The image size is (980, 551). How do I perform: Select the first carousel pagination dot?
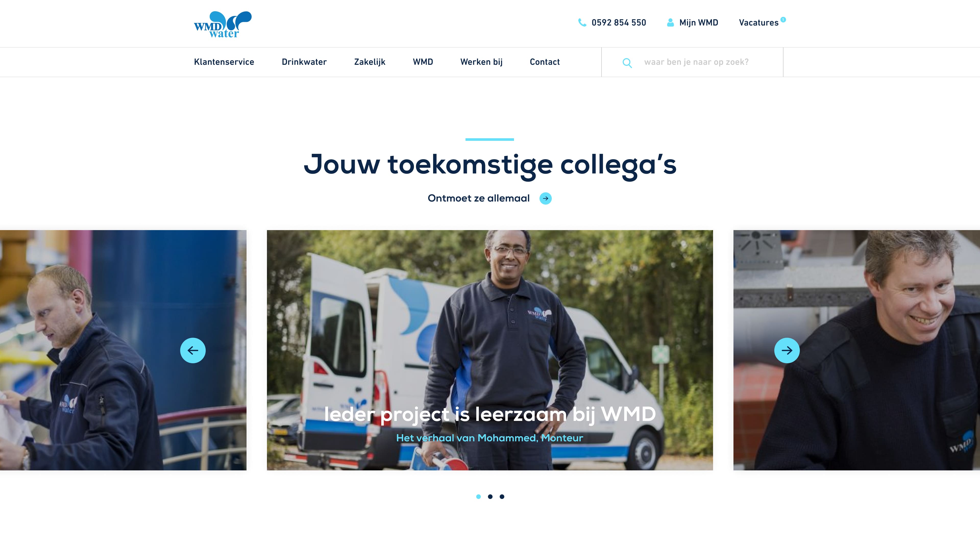pyautogui.click(x=479, y=496)
